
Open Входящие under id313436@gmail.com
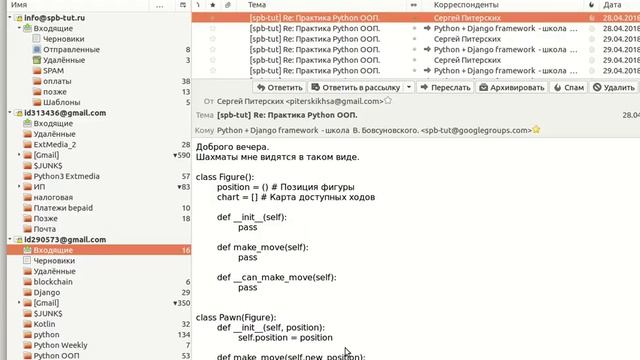53,123
